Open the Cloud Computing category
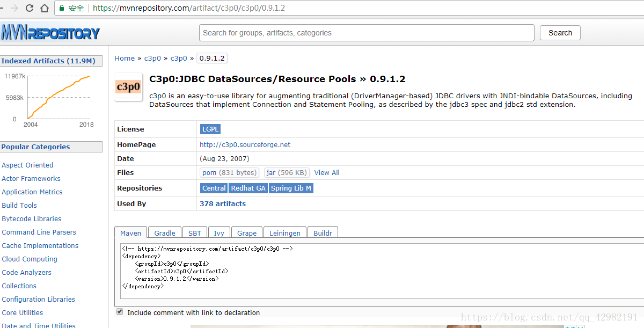The height and width of the screenshot is (328, 644). click(x=30, y=259)
